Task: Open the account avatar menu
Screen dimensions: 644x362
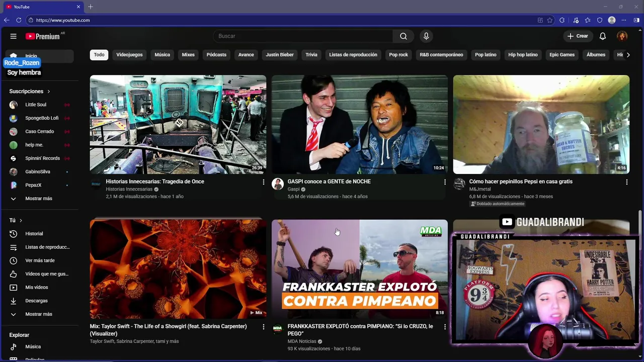Action: pyautogui.click(x=622, y=36)
